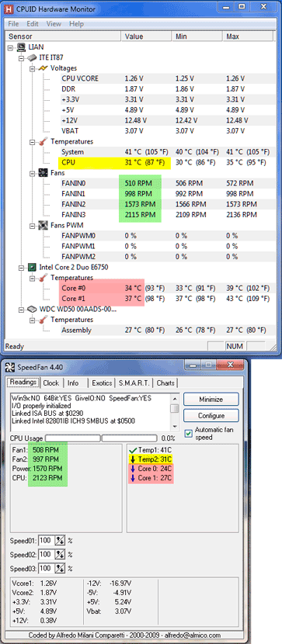This screenshot has height=644, width=282.
Task: Open the Exotics tab in SpeedFan
Action: (102, 383)
